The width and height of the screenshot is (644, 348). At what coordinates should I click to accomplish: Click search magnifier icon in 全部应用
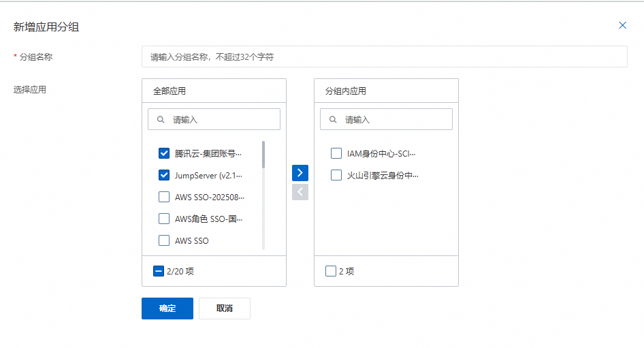(161, 120)
